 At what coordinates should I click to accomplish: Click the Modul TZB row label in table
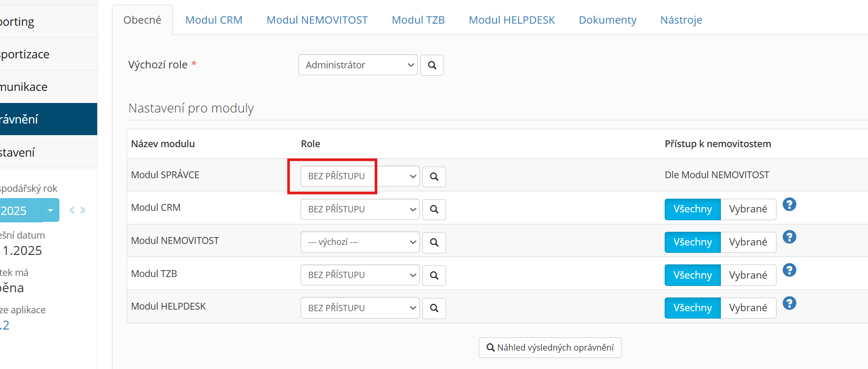click(x=154, y=273)
